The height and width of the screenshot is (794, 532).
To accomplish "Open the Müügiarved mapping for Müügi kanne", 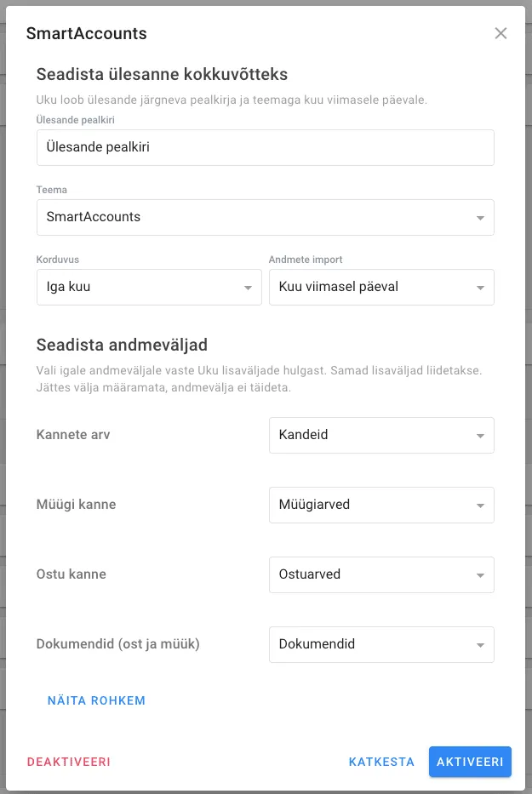I will click(381, 505).
